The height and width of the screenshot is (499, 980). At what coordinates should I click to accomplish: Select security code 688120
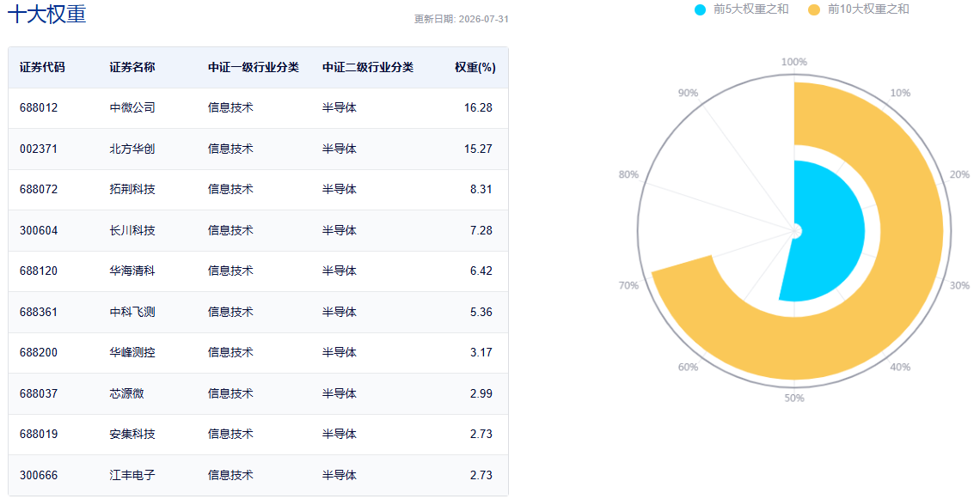[39, 271]
